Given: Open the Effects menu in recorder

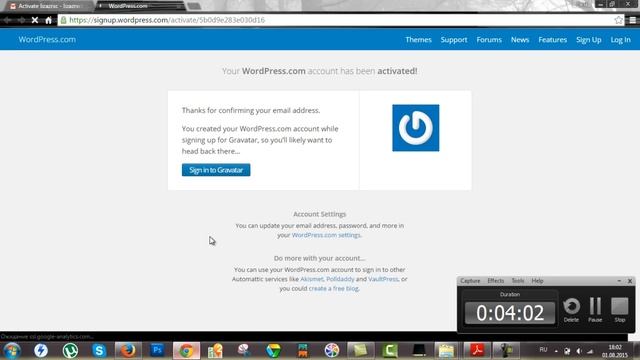Looking at the screenshot, I should click(x=496, y=281).
